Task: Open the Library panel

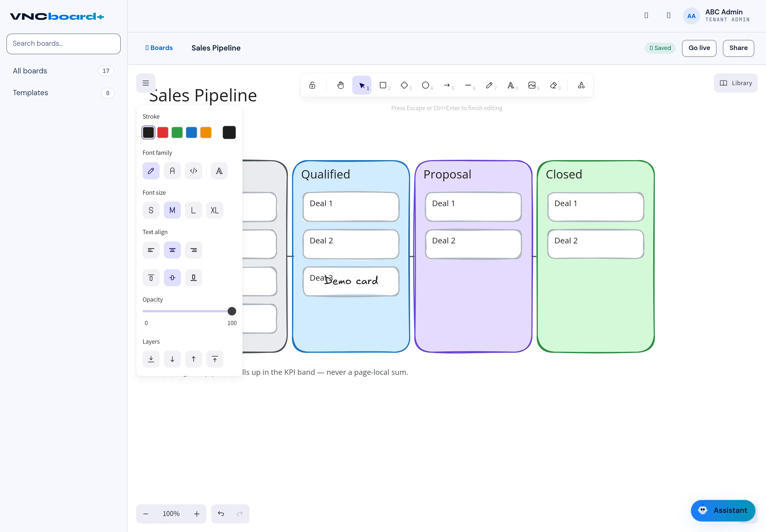Action: [x=736, y=83]
